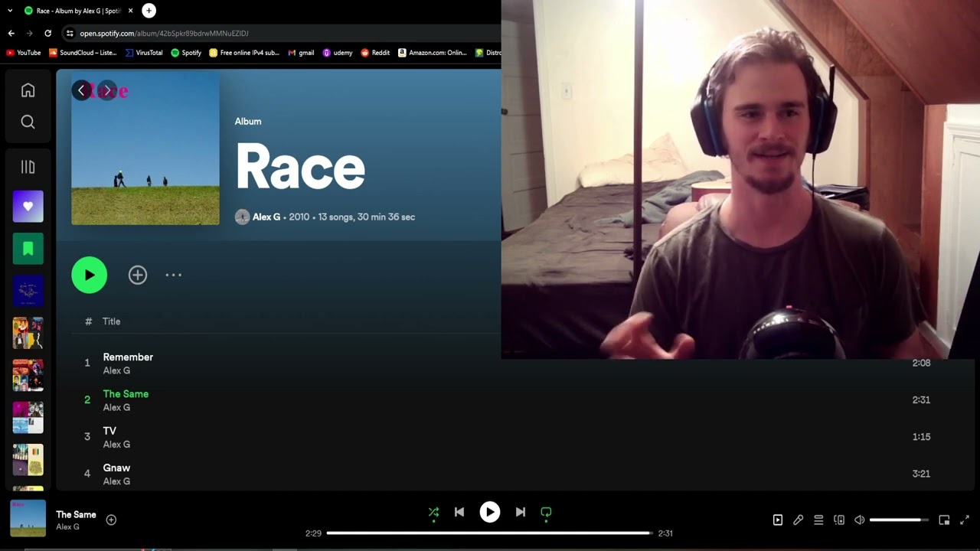
Task: Play the Race album with green button
Action: [90, 275]
